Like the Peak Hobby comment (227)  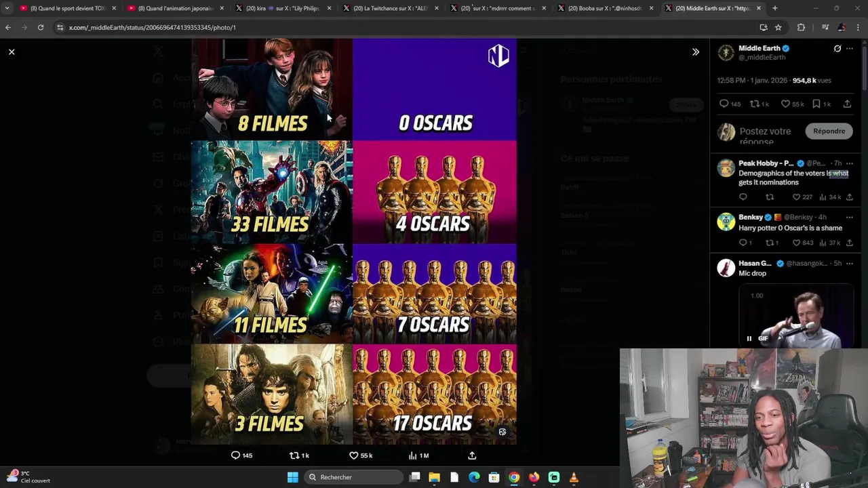tap(796, 197)
